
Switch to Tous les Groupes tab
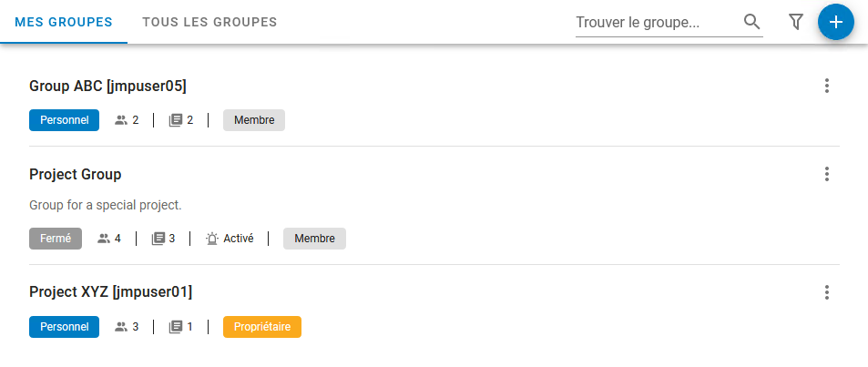(209, 22)
